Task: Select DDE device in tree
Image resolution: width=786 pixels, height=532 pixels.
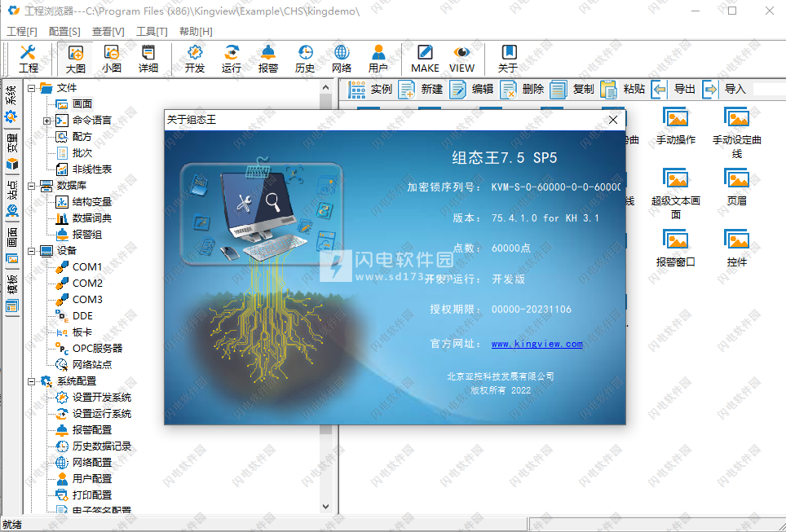Action: 82,316
